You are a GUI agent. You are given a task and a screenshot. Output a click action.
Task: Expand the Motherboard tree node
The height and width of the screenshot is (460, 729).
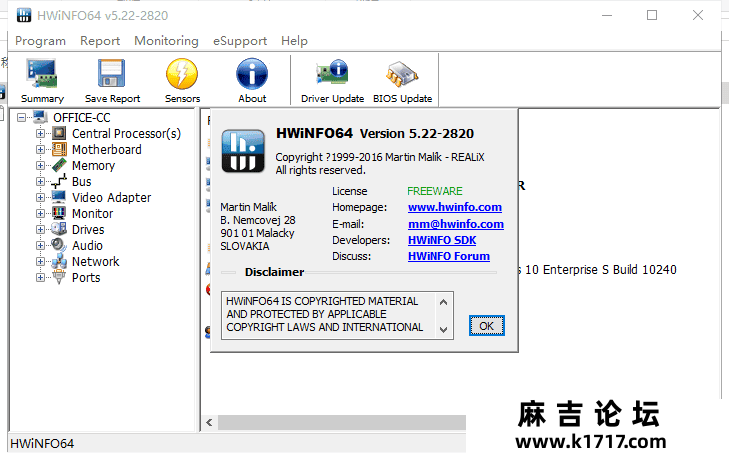pyautogui.click(x=40, y=150)
